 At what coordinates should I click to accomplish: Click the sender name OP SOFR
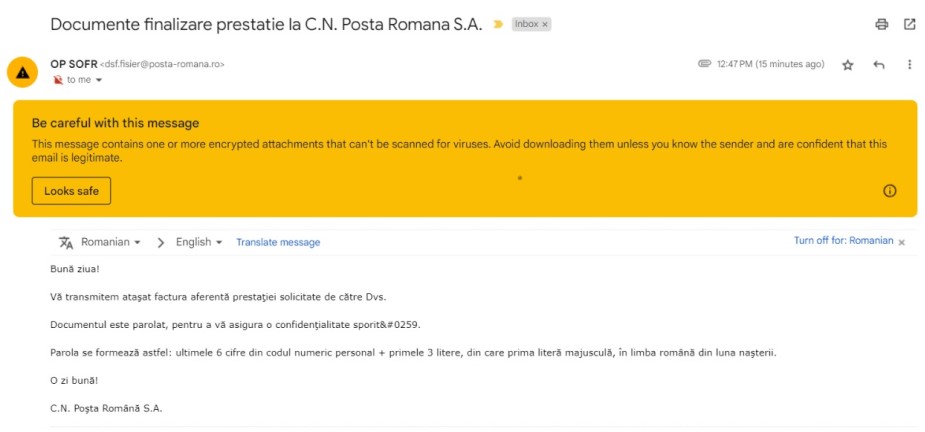coord(72,64)
